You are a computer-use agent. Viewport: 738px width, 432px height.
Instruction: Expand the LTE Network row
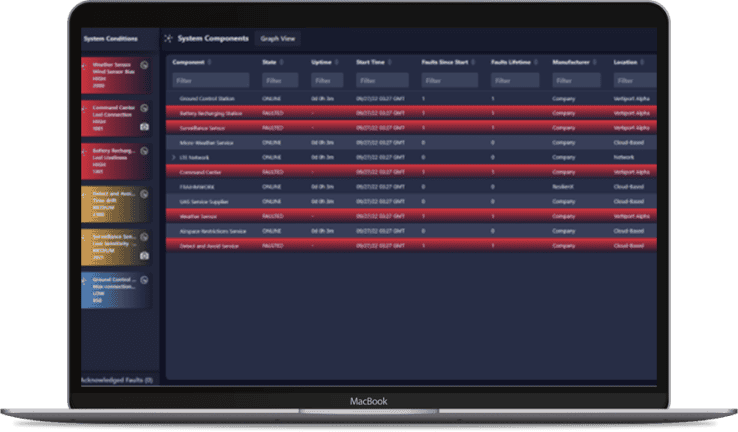(174, 157)
